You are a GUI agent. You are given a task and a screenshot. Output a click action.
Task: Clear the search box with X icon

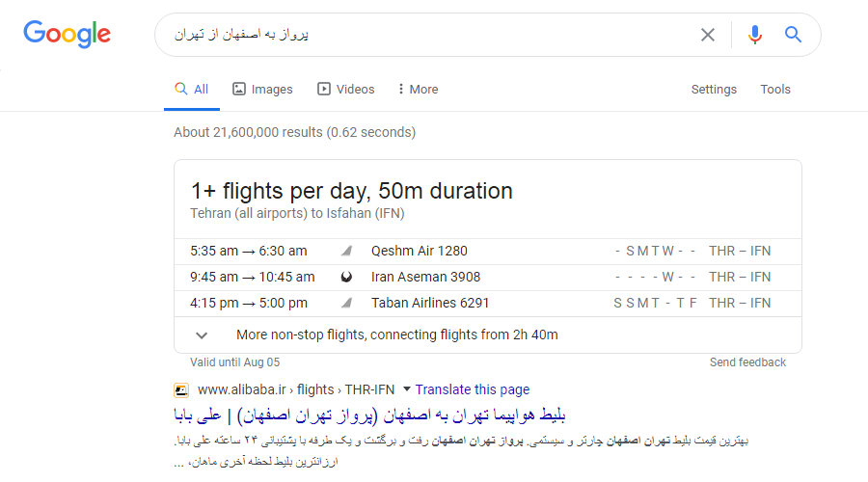(x=708, y=35)
